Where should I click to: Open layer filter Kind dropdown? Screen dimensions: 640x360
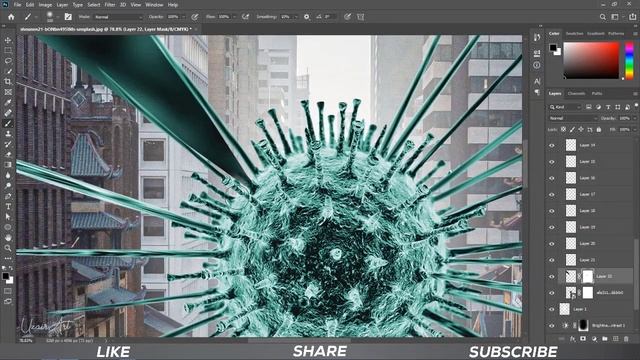coord(565,107)
